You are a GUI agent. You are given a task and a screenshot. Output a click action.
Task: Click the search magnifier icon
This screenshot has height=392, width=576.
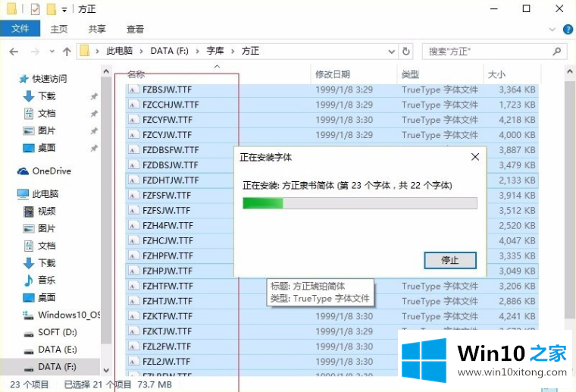pos(557,52)
